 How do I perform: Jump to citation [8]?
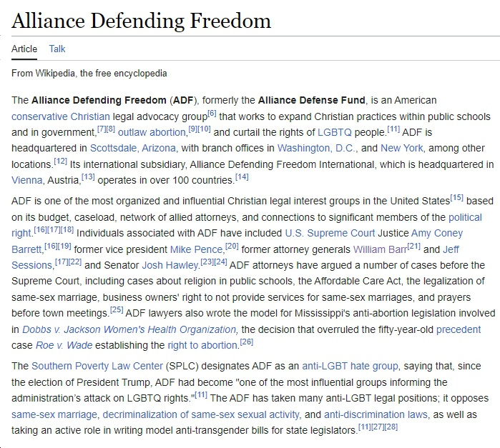pos(110,129)
